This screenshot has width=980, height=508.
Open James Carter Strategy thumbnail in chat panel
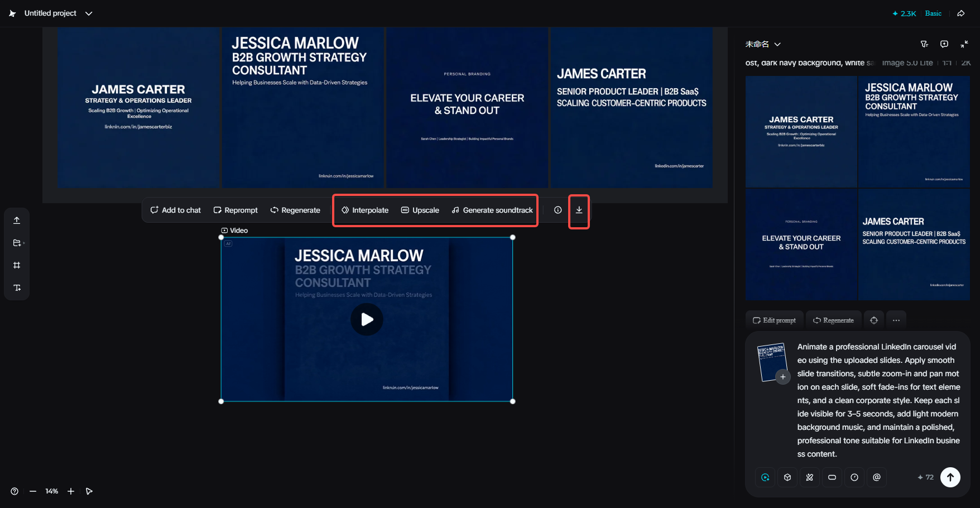(x=801, y=132)
